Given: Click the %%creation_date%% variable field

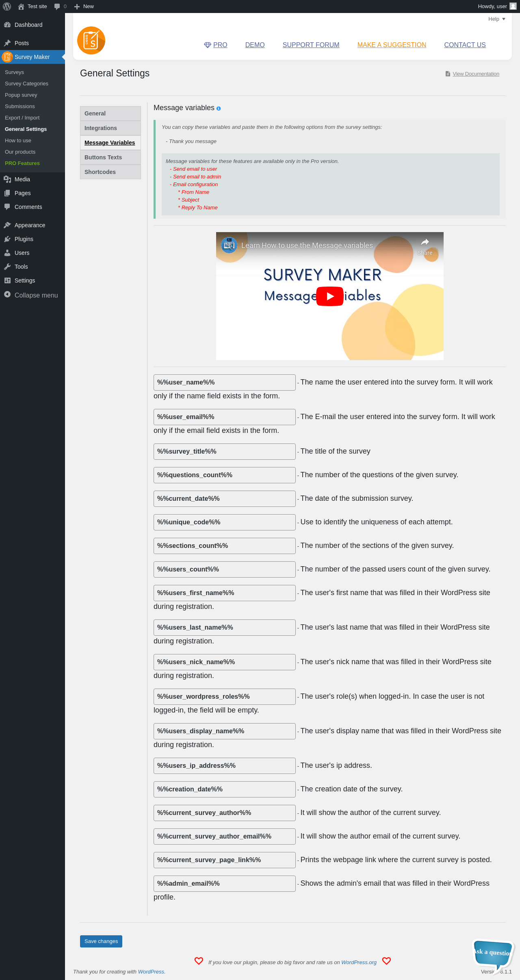Looking at the screenshot, I should [225, 789].
